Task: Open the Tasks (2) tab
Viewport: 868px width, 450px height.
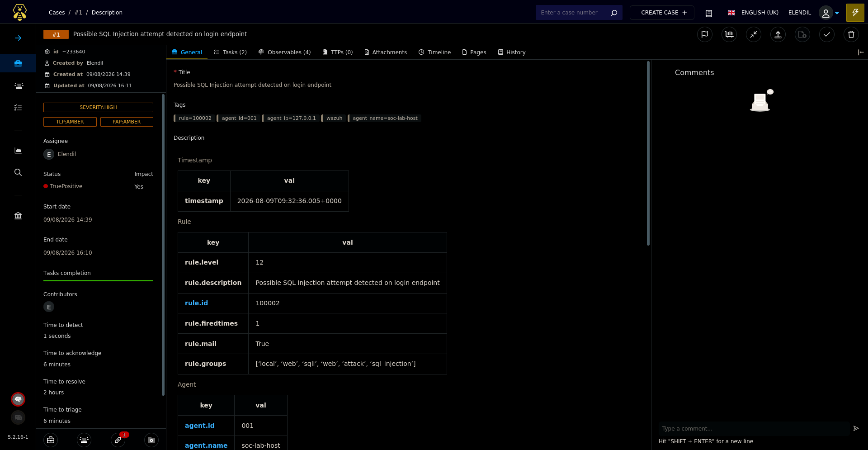Action: coord(230,52)
